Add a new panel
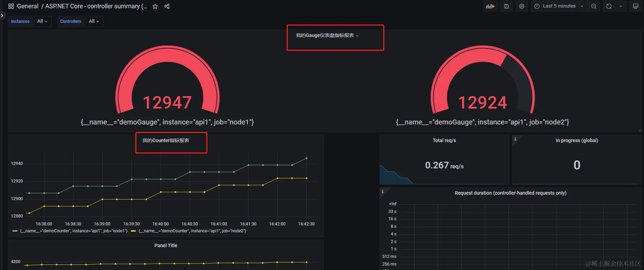 [490, 6]
